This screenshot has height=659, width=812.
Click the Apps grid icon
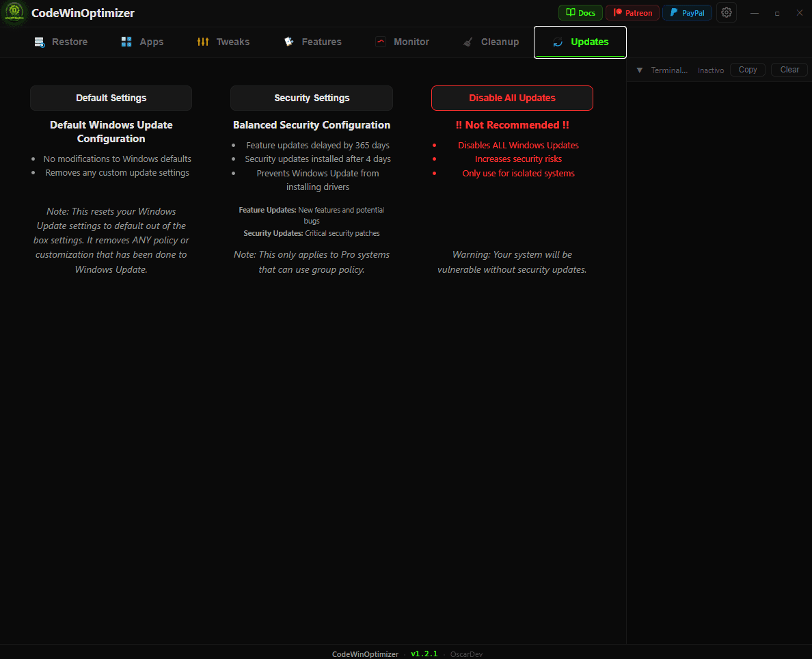point(126,42)
